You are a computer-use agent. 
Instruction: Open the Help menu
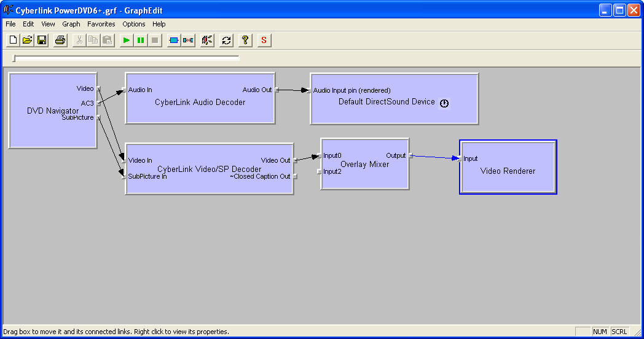(159, 24)
